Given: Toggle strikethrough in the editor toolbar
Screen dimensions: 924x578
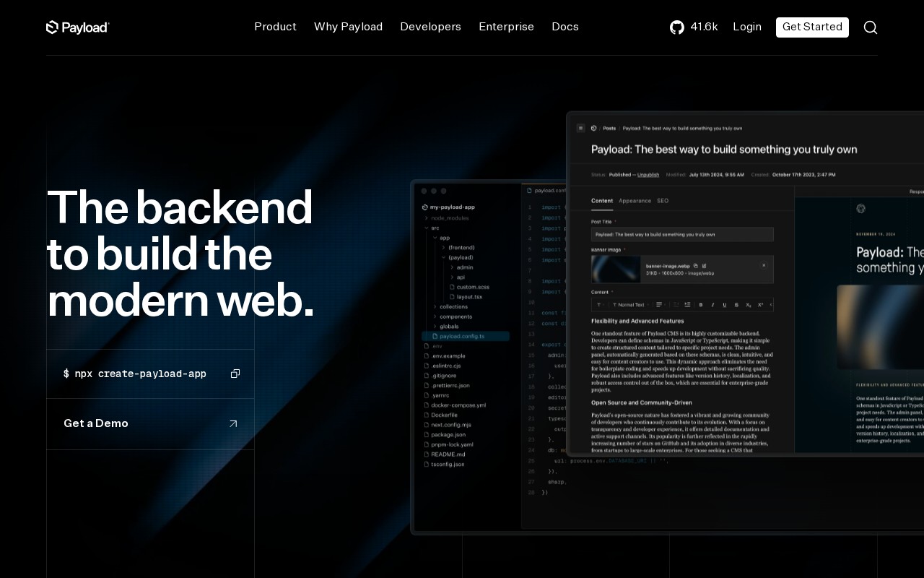Looking at the screenshot, I should (736, 304).
